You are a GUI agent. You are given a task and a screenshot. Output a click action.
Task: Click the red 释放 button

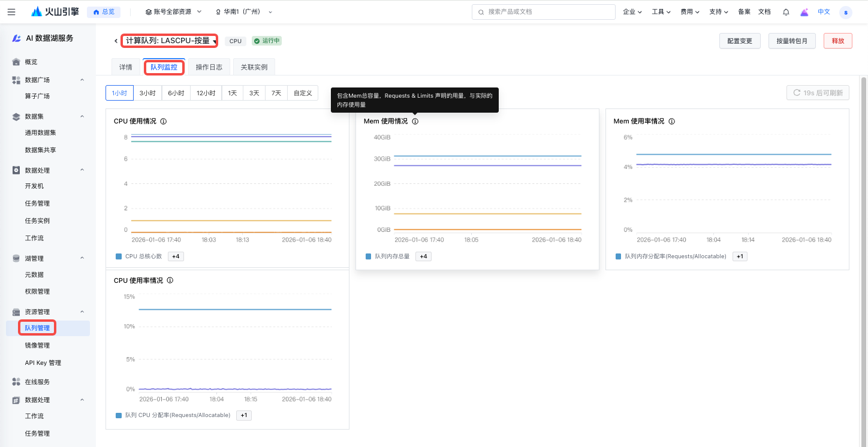coord(837,41)
